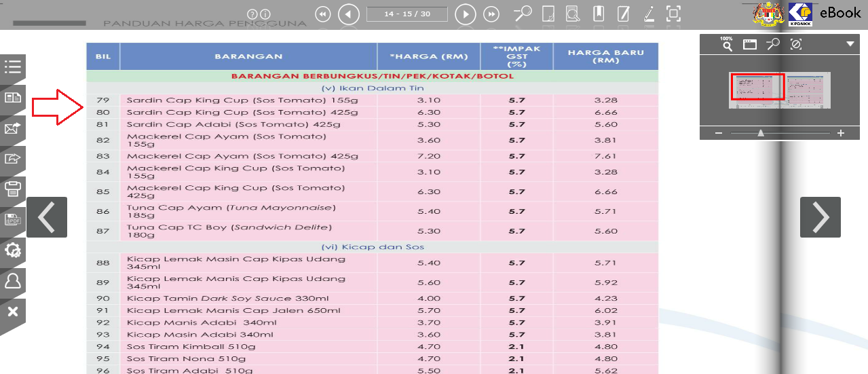Zoom in with the plus button
868x374 pixels.
(841, 134)
